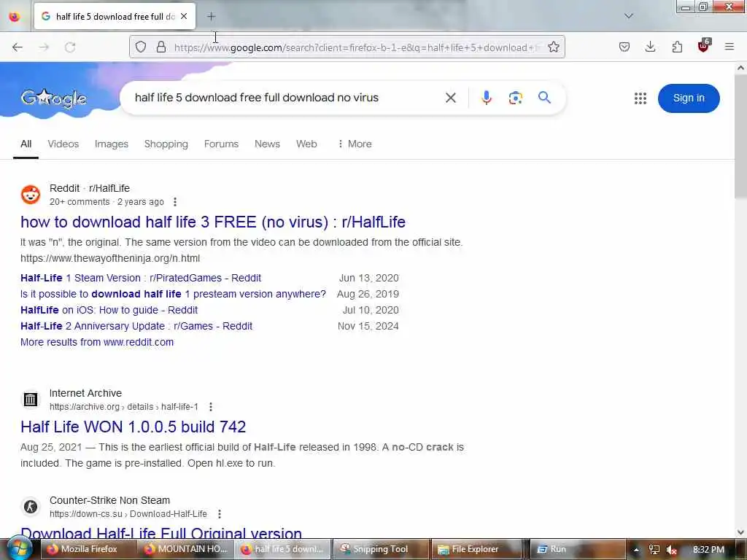Click the network tray icon

point(654,550)
